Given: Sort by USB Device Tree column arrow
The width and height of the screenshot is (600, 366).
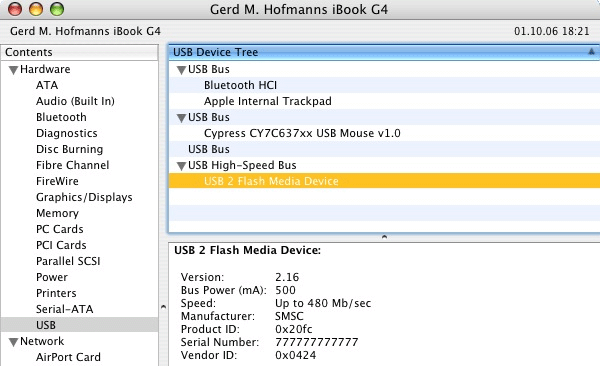Looking at the screenshot, I should click(591, 51).
